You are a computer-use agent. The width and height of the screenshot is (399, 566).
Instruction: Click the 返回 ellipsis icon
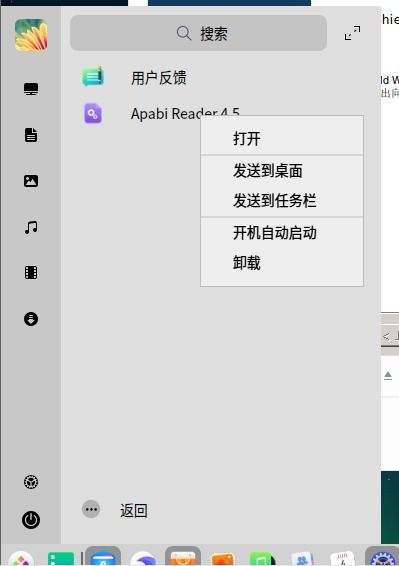point(91,509)
